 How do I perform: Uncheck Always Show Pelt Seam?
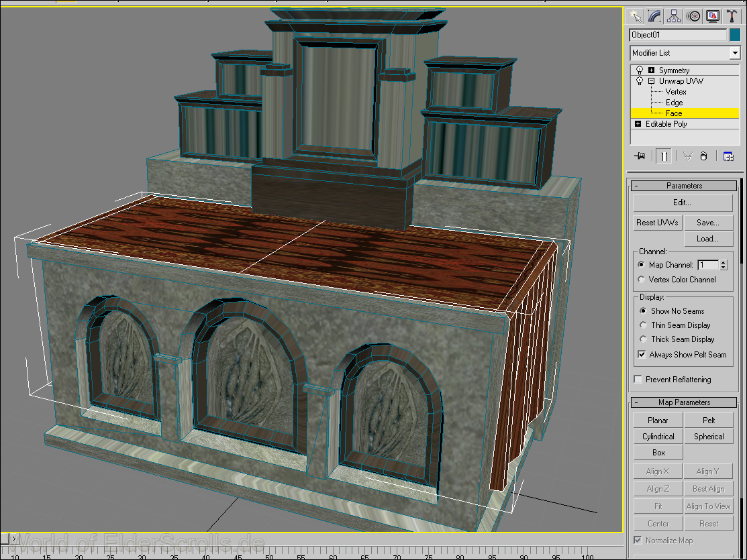[641, 354]
